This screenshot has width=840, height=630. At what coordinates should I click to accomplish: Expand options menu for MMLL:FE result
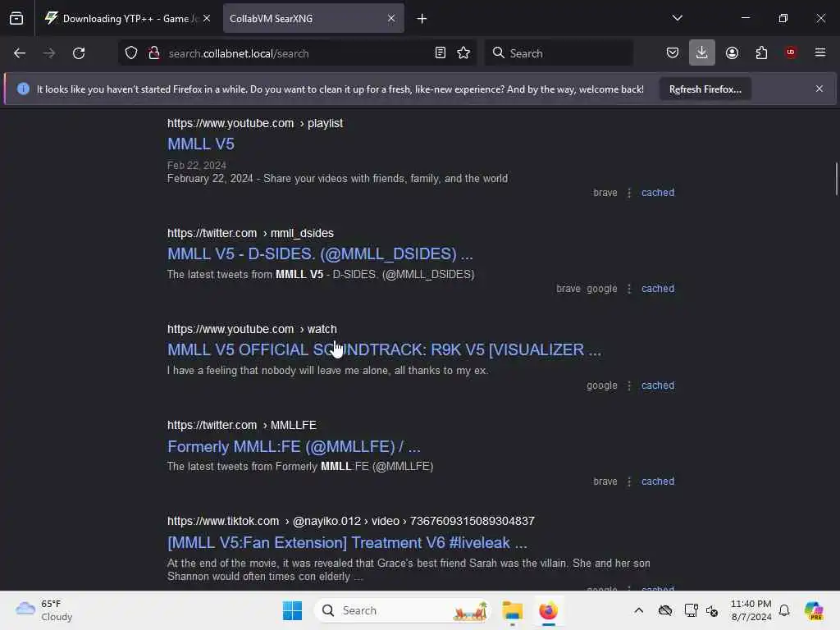point(629,482)
